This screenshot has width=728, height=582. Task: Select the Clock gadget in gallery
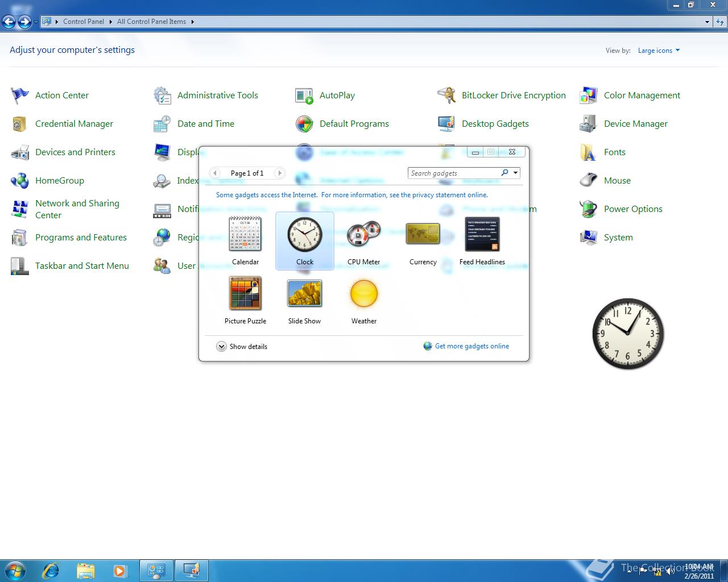tap(304, 241)
